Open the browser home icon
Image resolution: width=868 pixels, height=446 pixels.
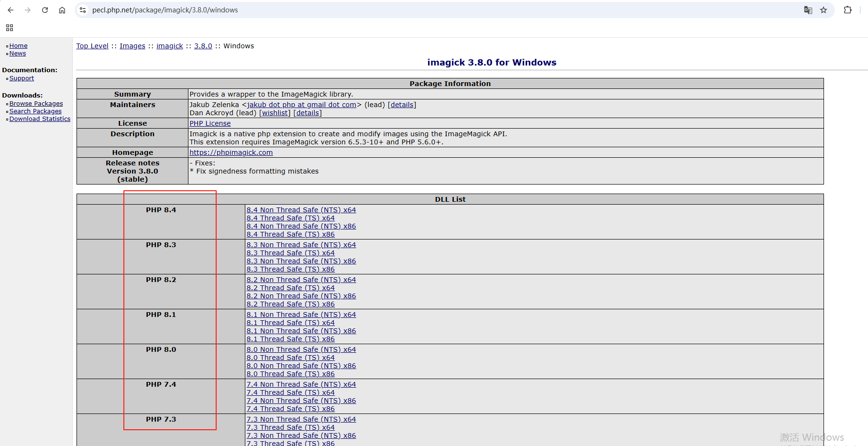tap(62, 10)
